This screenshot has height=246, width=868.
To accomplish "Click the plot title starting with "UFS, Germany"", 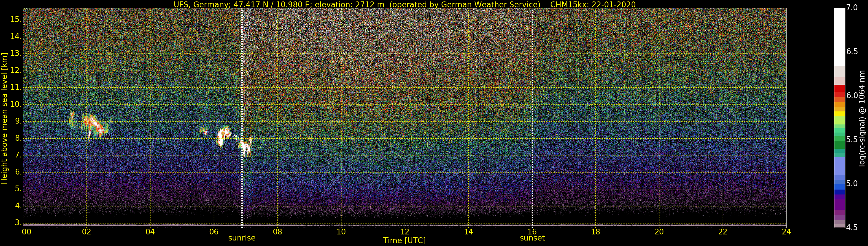I will (404, 4).
